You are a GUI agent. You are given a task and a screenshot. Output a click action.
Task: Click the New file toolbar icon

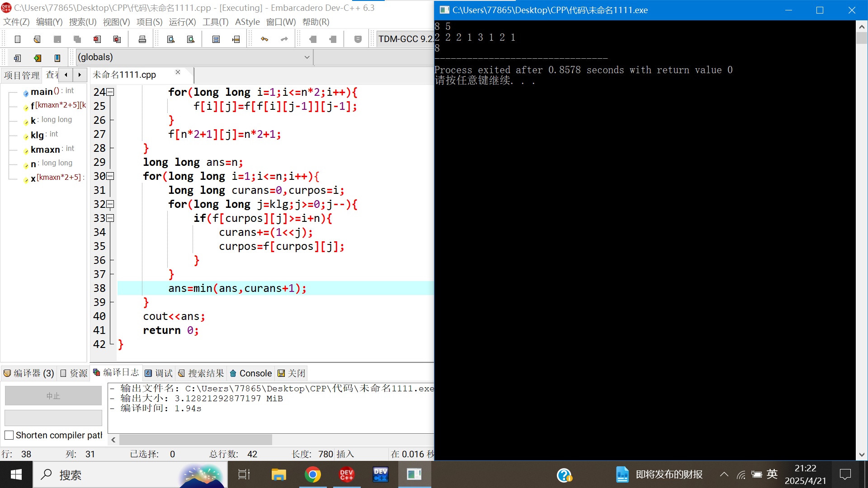(x=18, y=39)
